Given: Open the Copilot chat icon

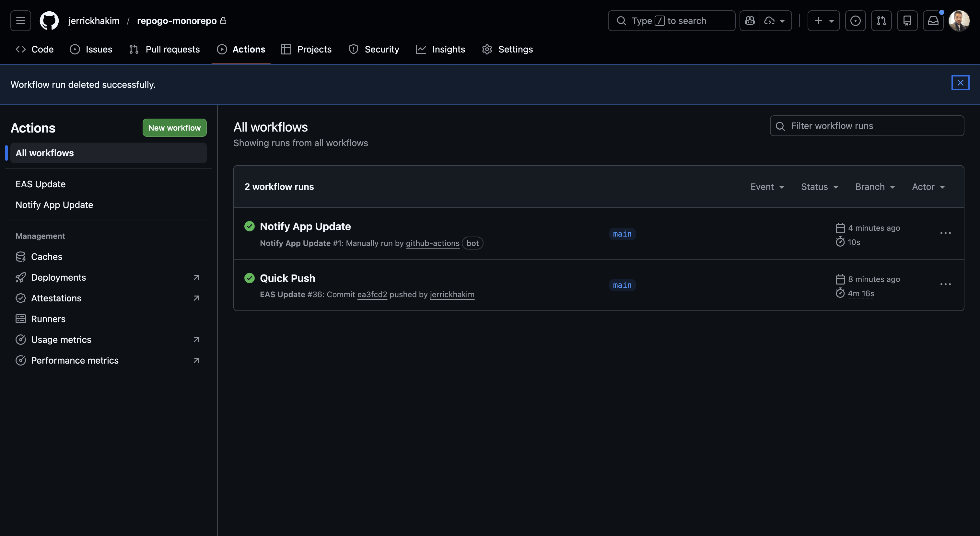Looking at the screenshot, I should coord(750,20).
